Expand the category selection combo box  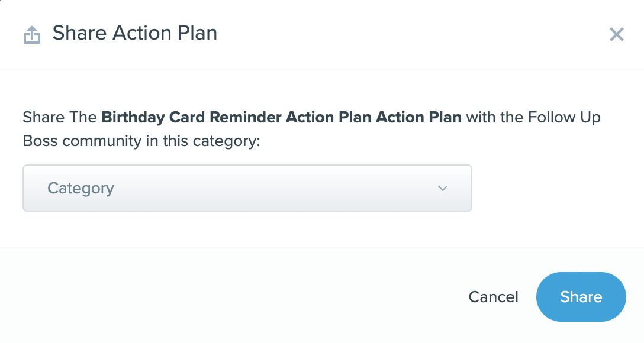click(247, 188)
